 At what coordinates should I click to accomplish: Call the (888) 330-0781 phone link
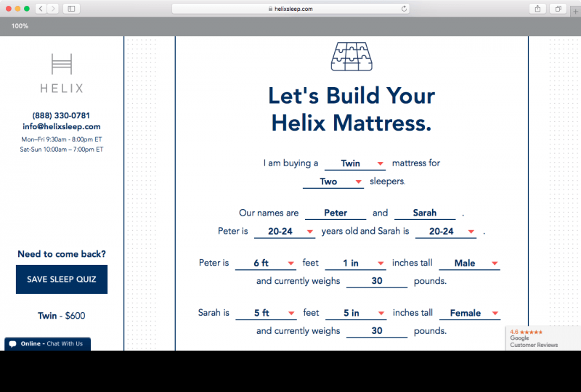coord(61,115)
